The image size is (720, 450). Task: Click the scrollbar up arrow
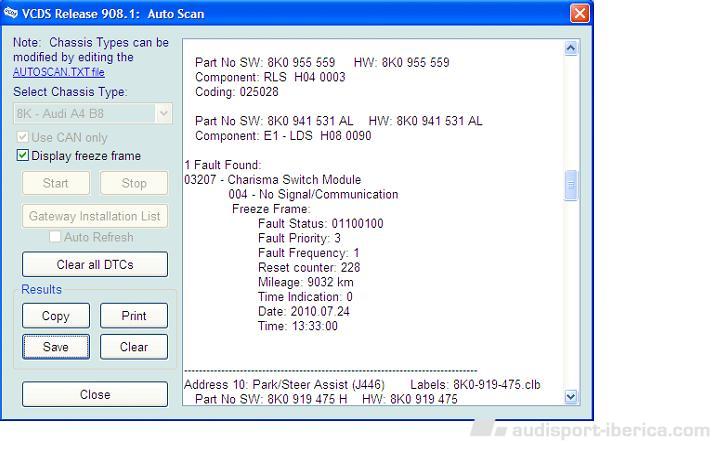coord(571,48)
